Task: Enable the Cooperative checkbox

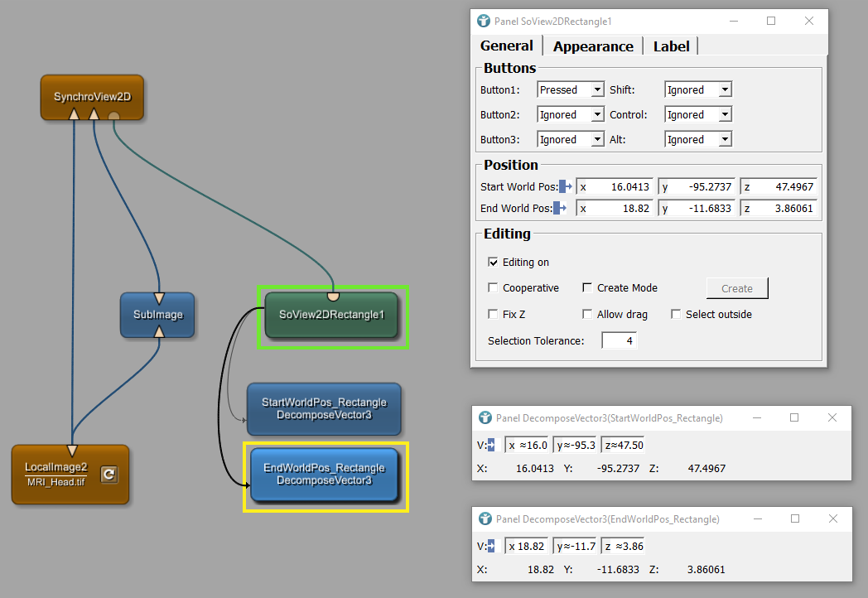Action: click(494, 288)
